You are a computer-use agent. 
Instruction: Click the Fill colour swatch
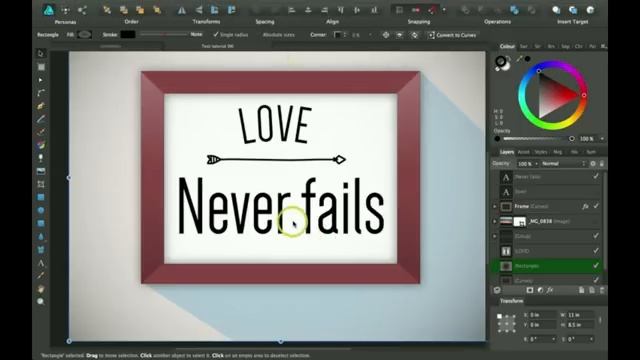tap(84, 35)
